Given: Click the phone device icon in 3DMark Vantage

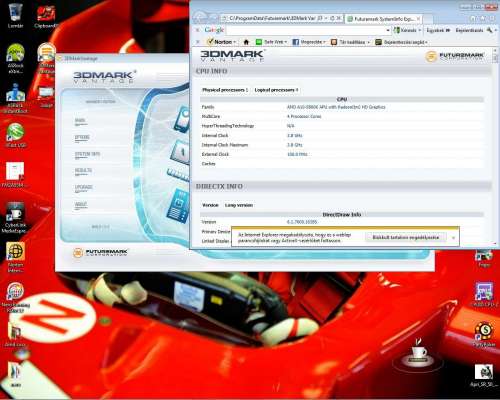Looking at the screenshot, I should click(182, 118).
